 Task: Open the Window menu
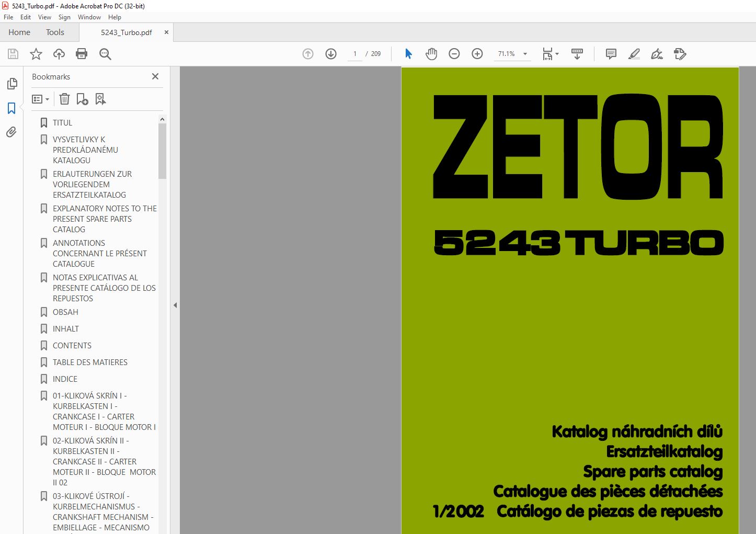click(x=89, y=17)
